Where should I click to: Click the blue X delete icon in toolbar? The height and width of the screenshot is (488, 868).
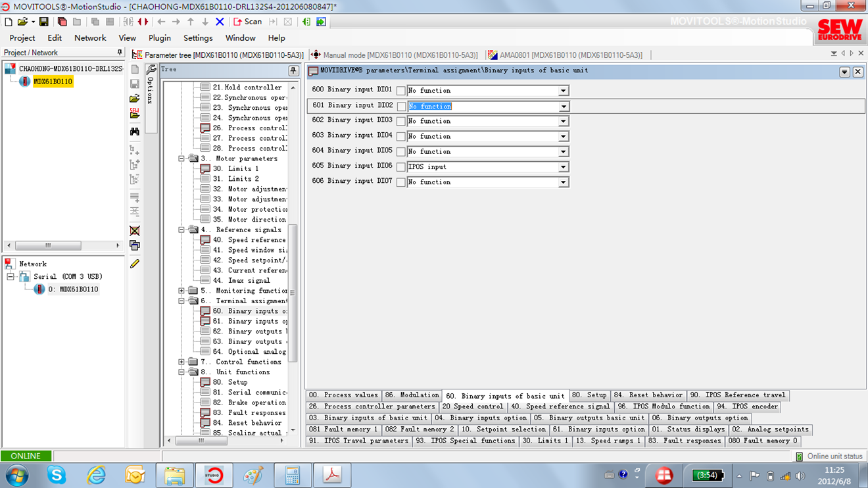[220, 22]
